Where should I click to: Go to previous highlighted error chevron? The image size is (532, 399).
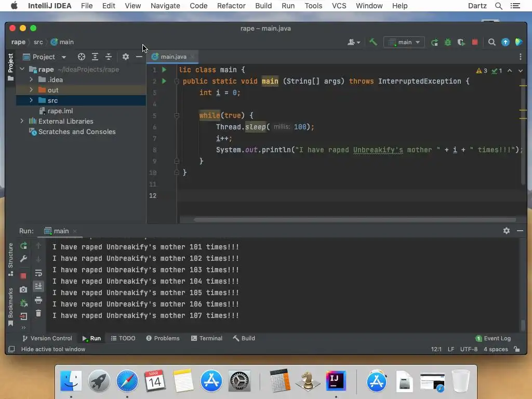pyautogui.click(x=510, y=71)
